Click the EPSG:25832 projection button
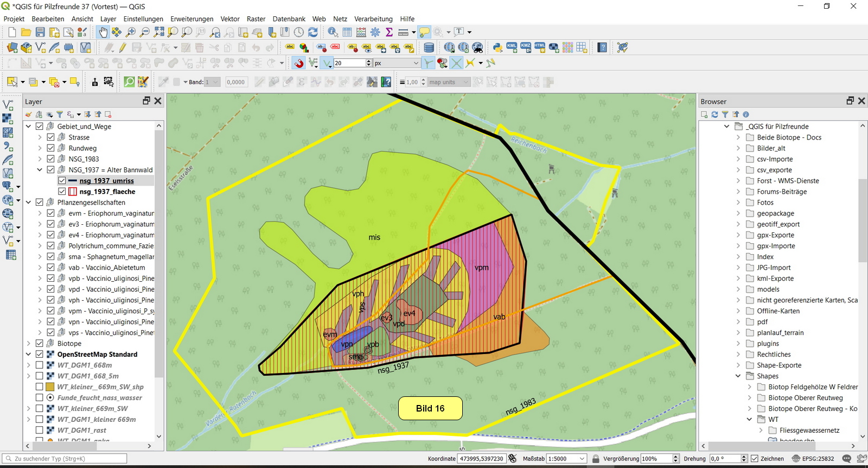The image size is (868, 468). pos(813,459)
